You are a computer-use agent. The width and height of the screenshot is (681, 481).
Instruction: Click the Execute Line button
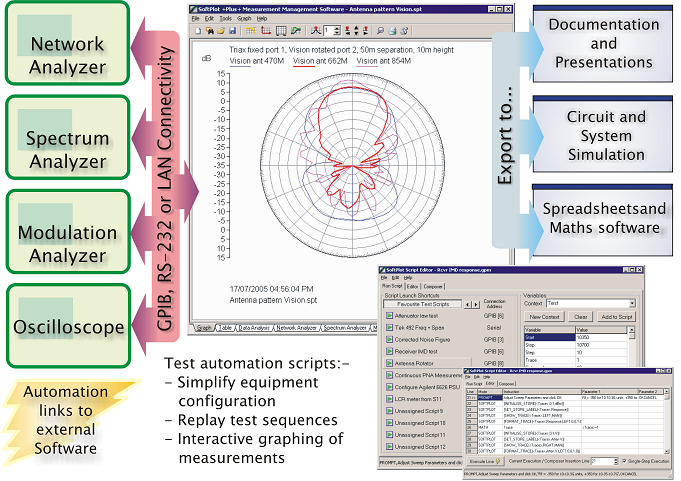(485, 461)
